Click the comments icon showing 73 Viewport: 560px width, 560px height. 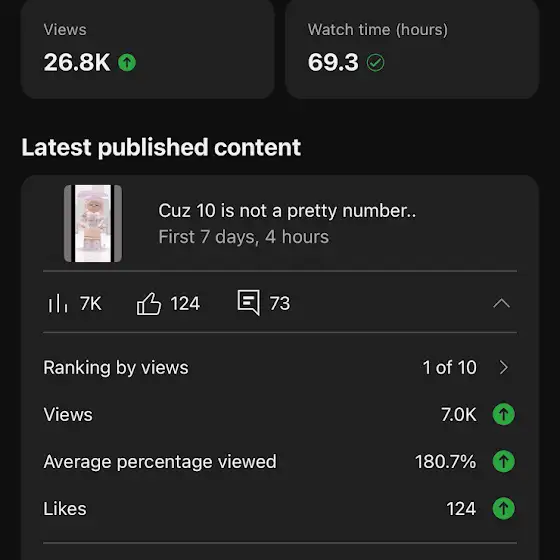(x=249, y=302)
